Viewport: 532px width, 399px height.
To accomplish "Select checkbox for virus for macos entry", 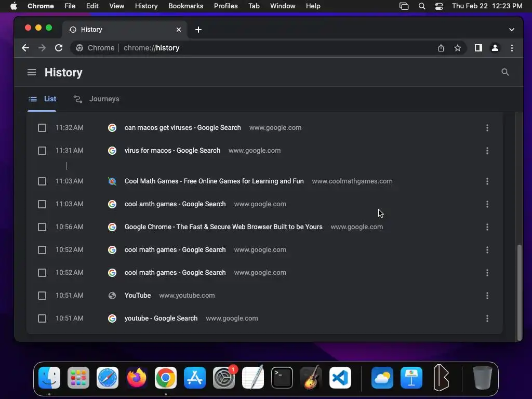I will pos(42,151).
